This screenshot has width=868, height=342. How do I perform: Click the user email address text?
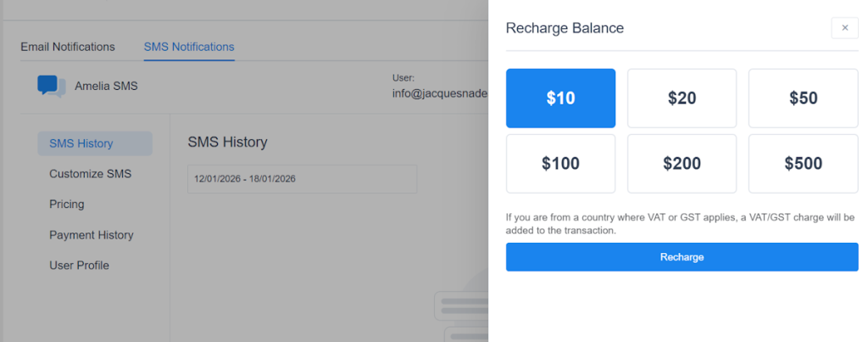click(440, 93)
